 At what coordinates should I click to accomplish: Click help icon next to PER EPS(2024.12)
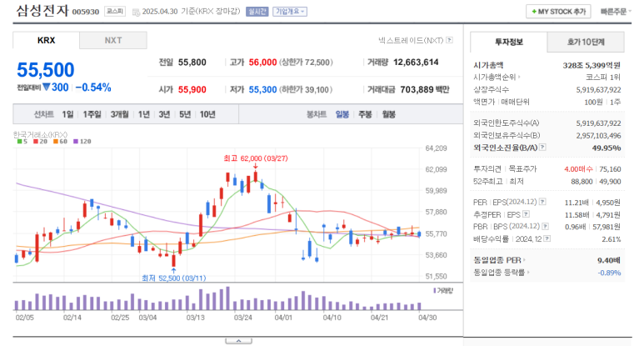pyautogui.click(x=542, y=202)
